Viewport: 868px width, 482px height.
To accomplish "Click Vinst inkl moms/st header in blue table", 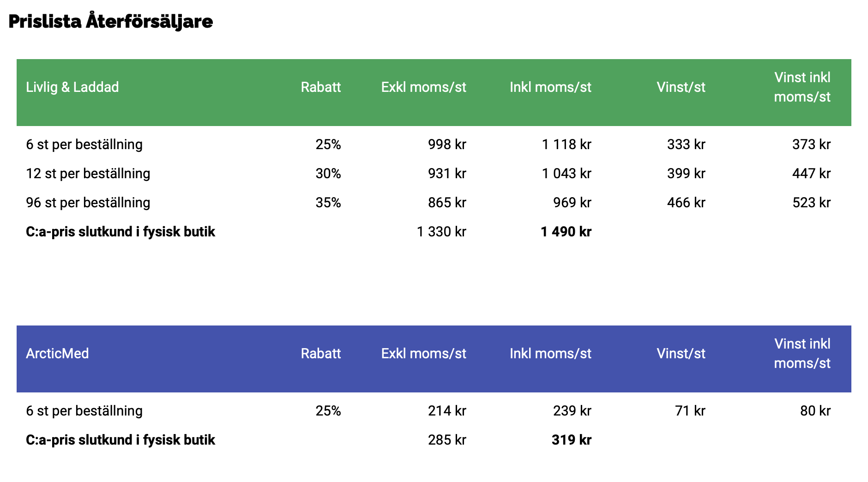I will click(x=802, y=353).
